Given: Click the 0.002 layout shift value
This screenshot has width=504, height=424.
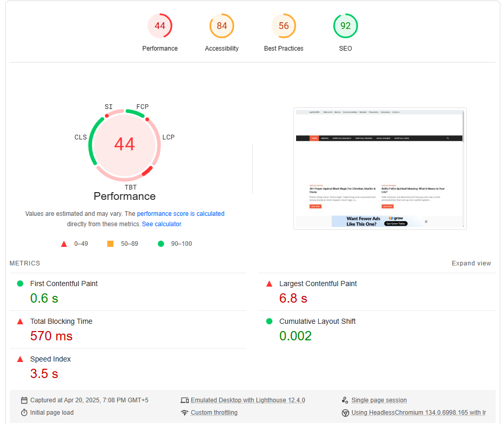Looking at the screenshot, I should tap(296, 336).
